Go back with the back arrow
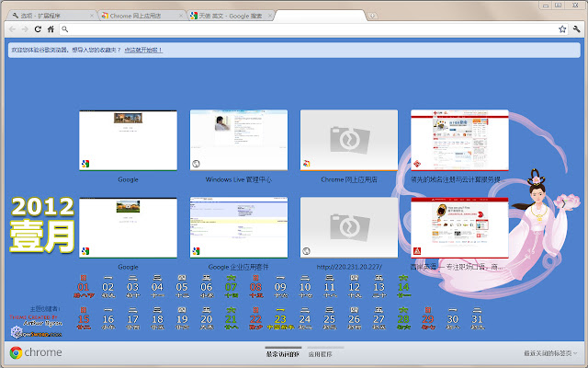 coord(12,29)
